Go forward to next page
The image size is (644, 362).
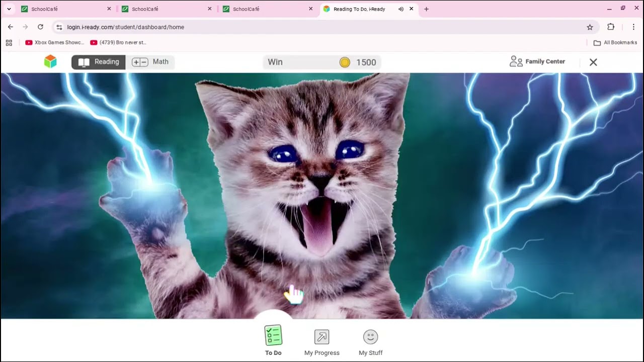tap(25, 27)
